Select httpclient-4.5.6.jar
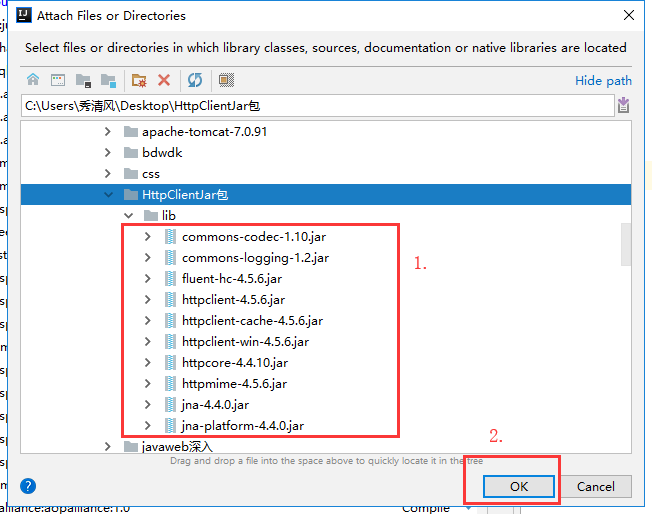The image size is (652, 514). pyautogui.click(x=233, y=299)
